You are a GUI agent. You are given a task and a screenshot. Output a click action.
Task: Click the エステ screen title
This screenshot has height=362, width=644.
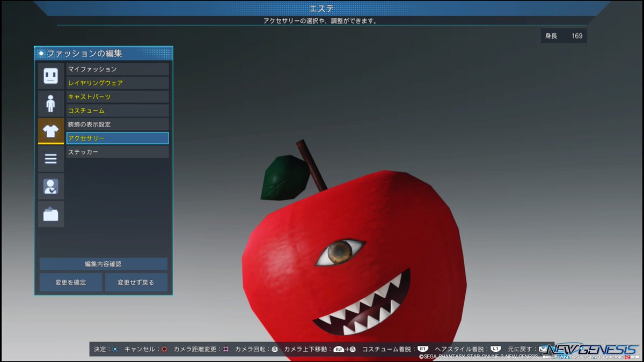322,8
